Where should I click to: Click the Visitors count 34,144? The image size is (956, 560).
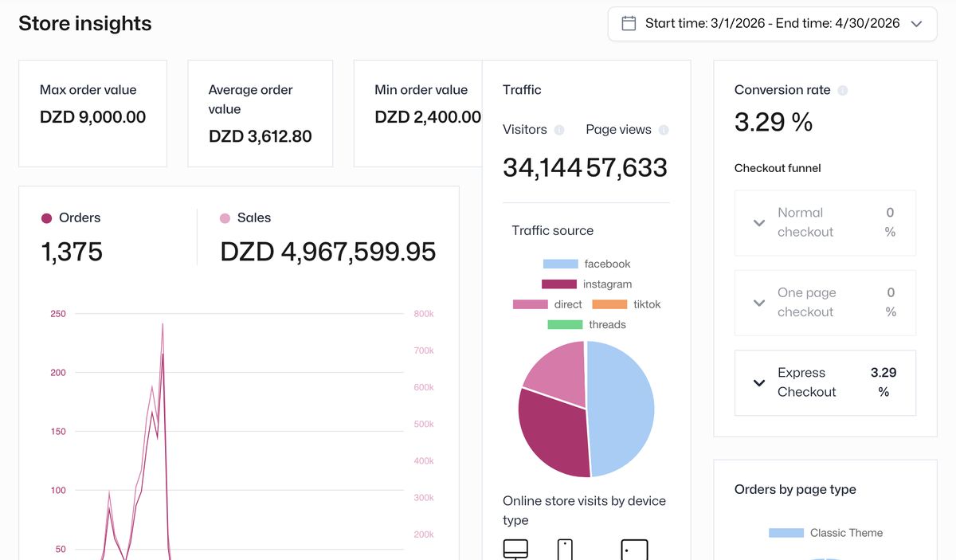click(x=544, y=168)
